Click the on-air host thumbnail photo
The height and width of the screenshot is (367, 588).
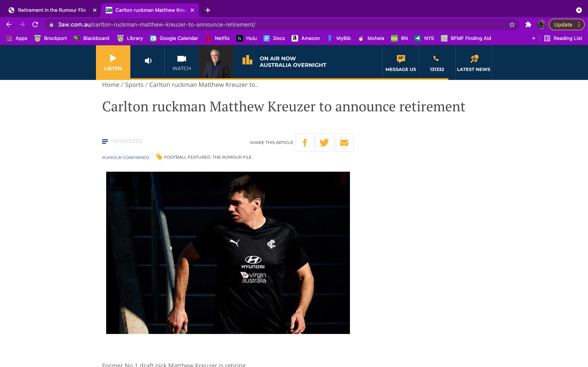click(216, 62)
